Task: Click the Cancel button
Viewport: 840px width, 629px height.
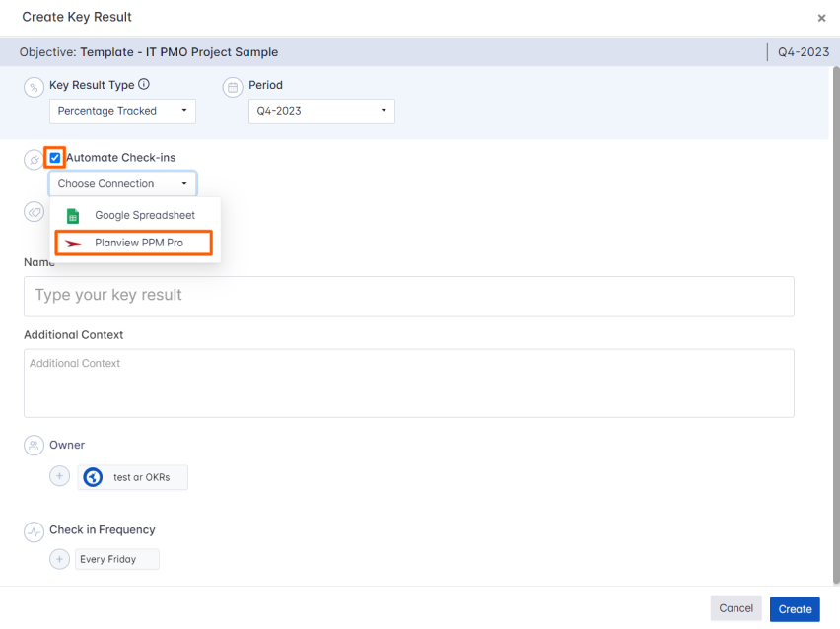Action: (735, 608)
